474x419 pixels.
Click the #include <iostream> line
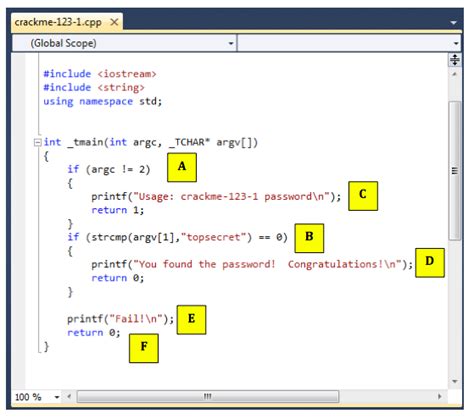(100, 74)
